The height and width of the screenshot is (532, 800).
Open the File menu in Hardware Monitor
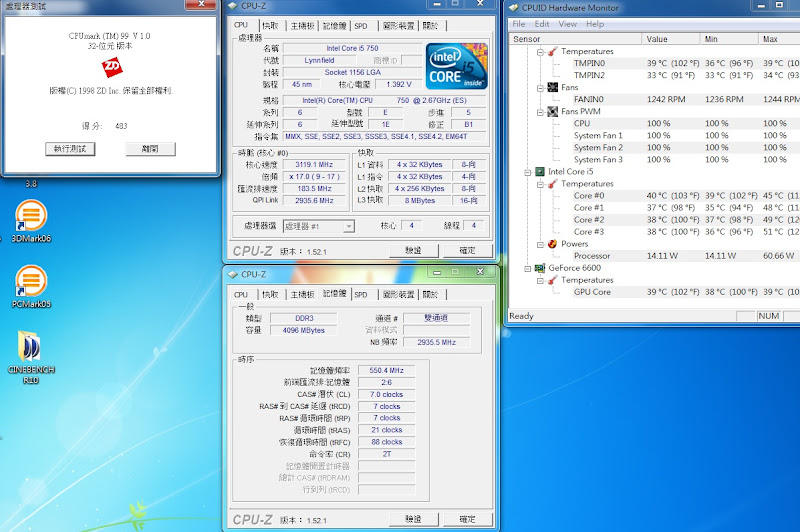click(518, 24)
